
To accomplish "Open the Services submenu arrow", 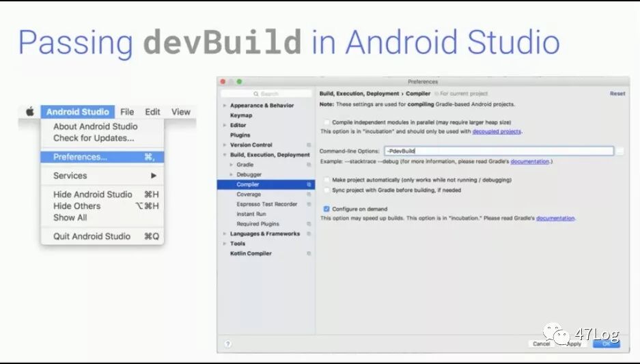I will 154,176.
